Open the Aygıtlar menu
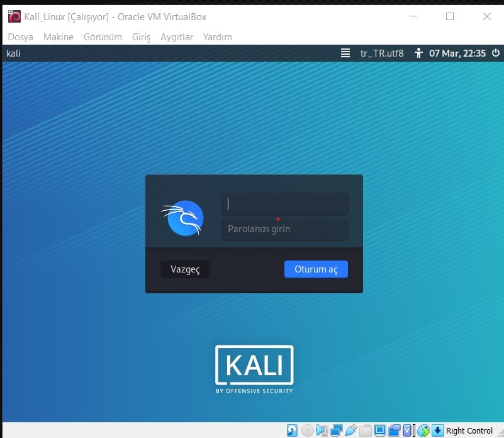504x438 pixels. [x=177, y=37]
